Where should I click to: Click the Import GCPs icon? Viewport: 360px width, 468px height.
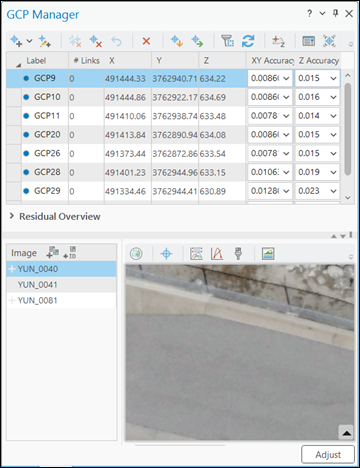coord(177,41)
